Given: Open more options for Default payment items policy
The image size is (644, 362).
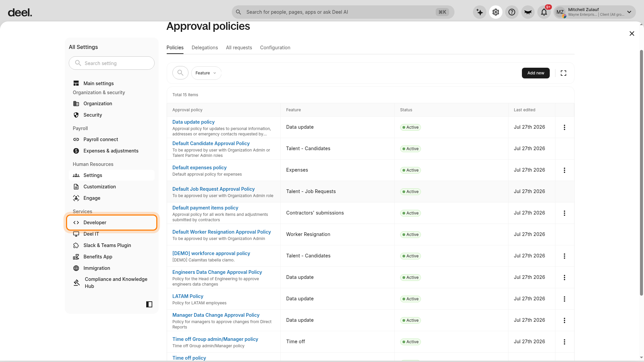Looking at the screenshot, I should [x=565, y=213].
